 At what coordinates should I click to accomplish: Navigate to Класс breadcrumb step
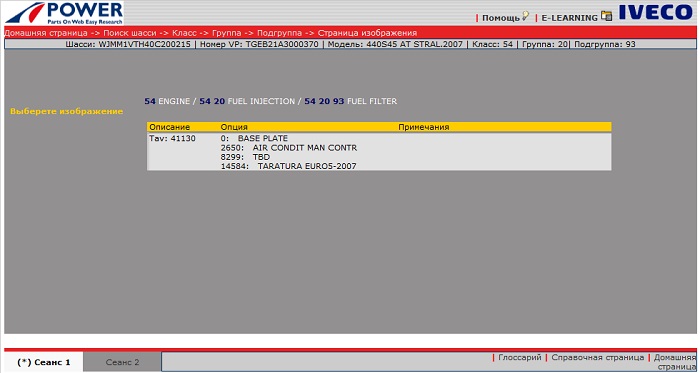tap(184, 33)
